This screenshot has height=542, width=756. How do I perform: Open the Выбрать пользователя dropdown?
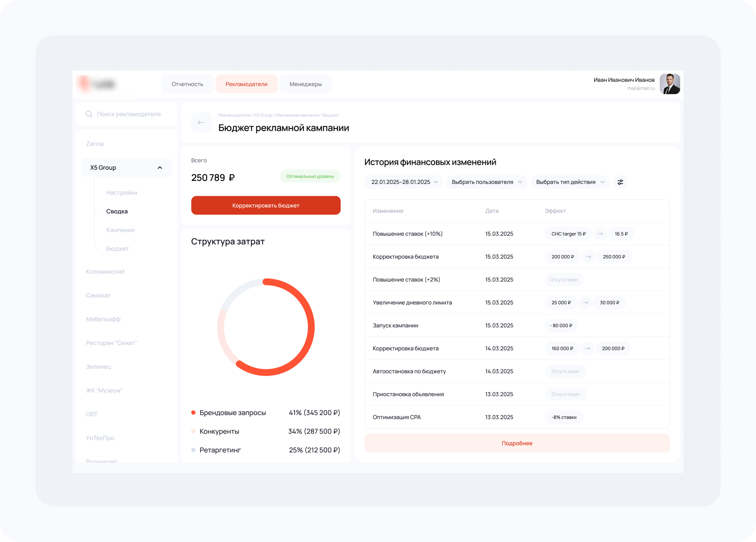click(x=486, y=182)
